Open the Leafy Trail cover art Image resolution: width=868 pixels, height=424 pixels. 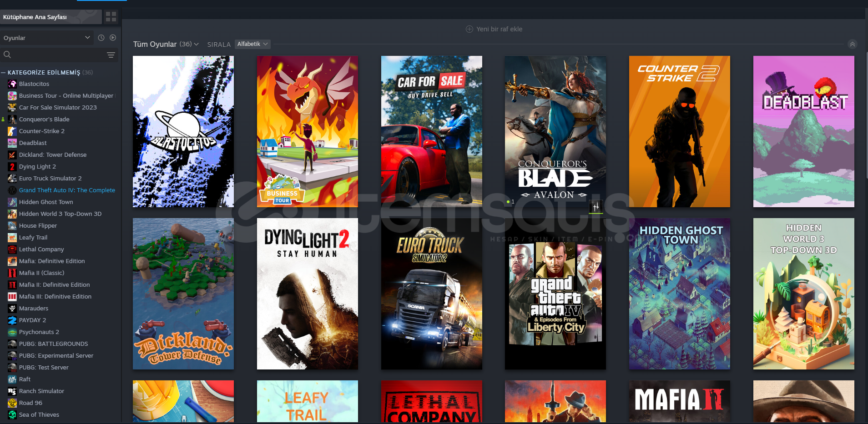(308, 401)
